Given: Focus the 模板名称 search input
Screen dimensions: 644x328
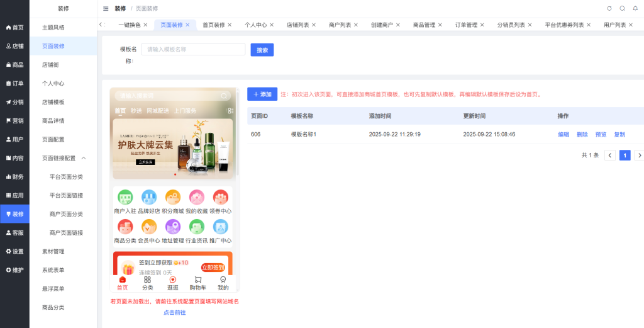Looking at the screenshot, I should [193, 49].
